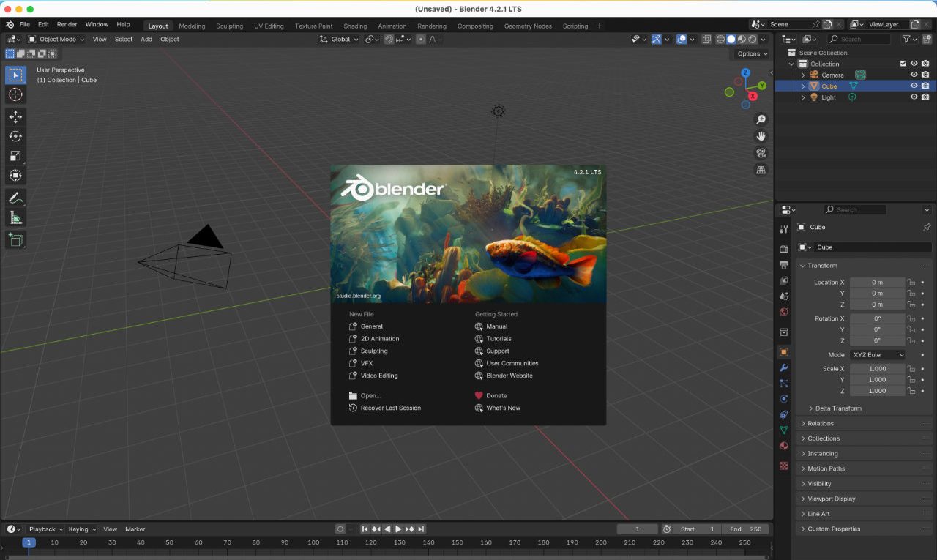Hide the Light in viewport

[914, 97]
